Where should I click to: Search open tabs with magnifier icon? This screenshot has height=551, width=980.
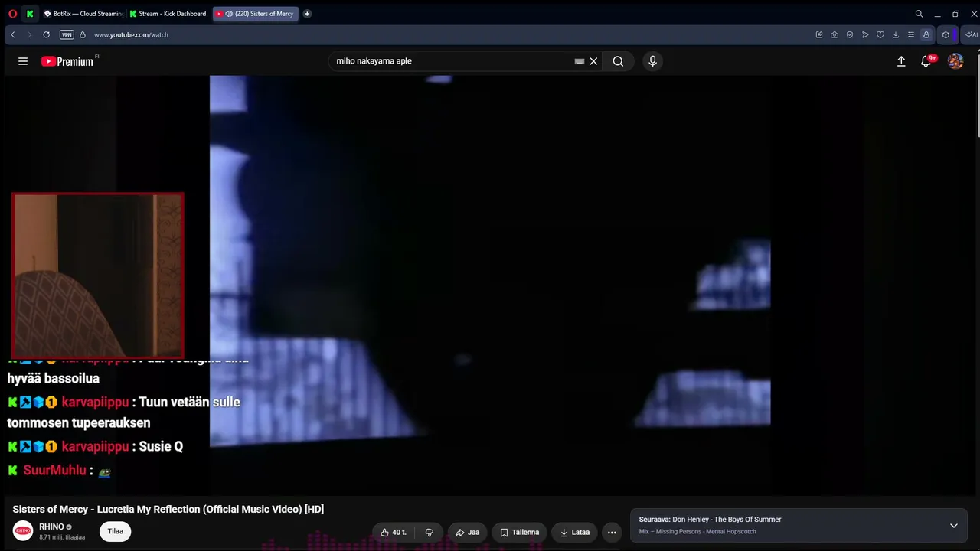pos(919,14)
